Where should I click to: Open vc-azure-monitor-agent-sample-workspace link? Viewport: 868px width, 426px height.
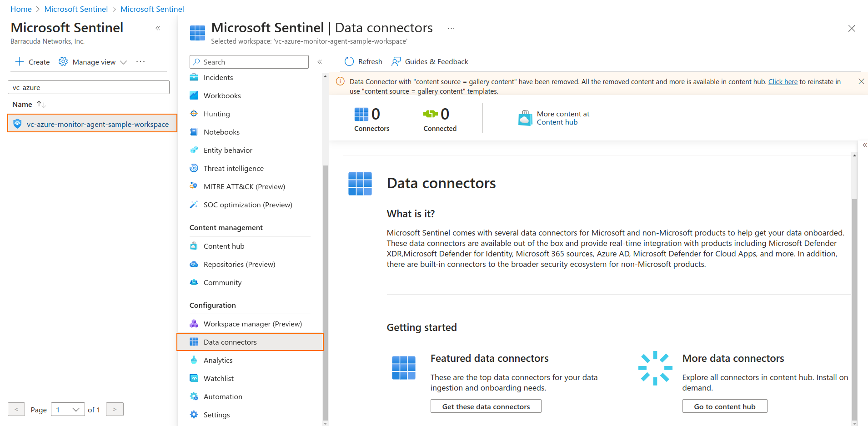click(x=98, y=124)
